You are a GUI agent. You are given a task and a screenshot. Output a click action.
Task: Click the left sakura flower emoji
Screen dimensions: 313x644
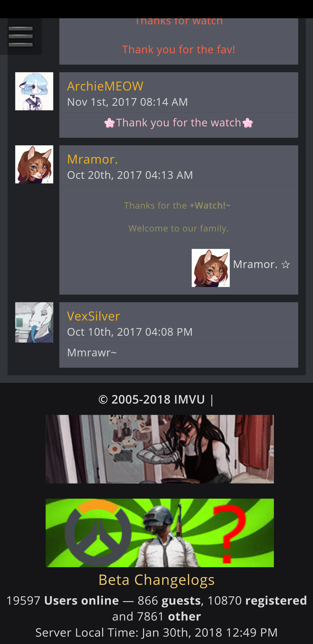(x=110, y=123)
